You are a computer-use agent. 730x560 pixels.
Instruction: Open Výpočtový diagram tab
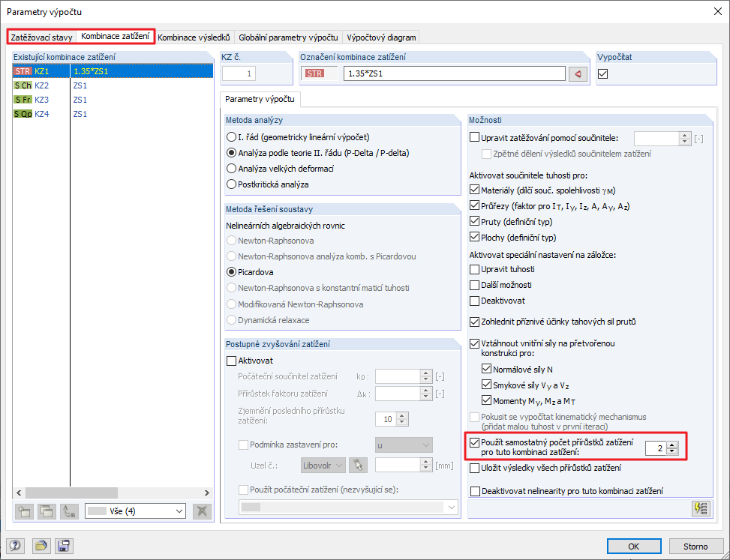381,37
